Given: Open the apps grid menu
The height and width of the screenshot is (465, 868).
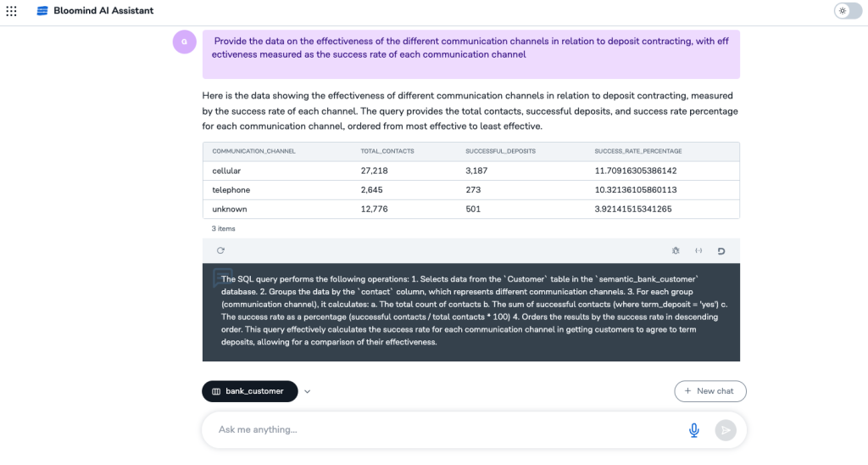Looking at the screenshot, I should (11, 11).
